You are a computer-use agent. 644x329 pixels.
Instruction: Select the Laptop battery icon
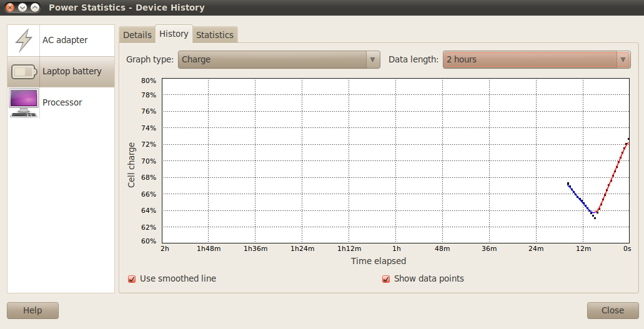[x=24, y=72]
